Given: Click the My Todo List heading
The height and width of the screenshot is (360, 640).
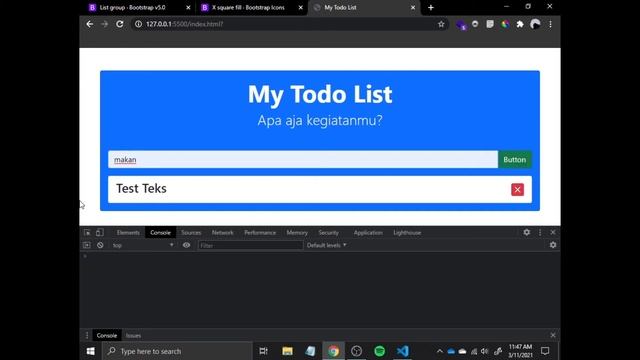Looking at the screenshot, I should [x=320, y=94].
